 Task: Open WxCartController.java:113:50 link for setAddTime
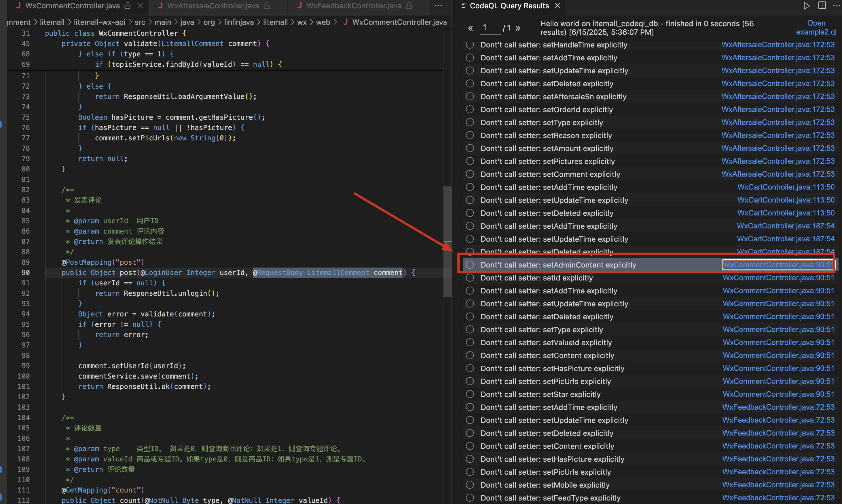coord(786,187)
